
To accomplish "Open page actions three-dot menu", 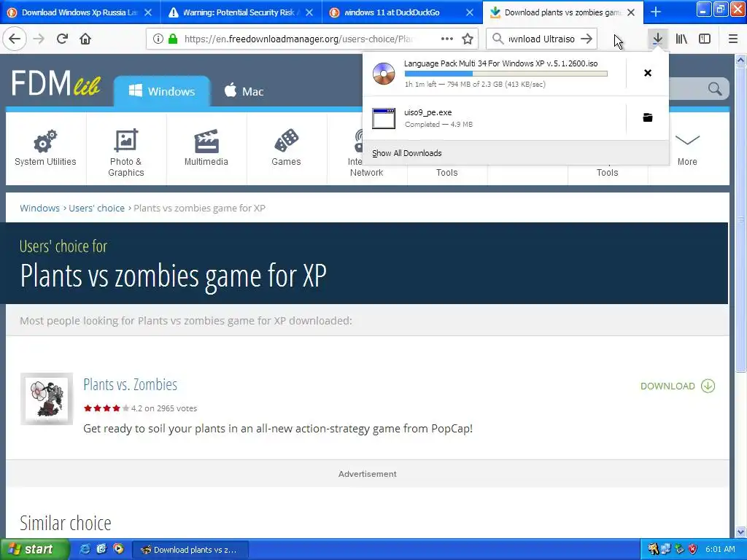I will [x=447, y=39].
